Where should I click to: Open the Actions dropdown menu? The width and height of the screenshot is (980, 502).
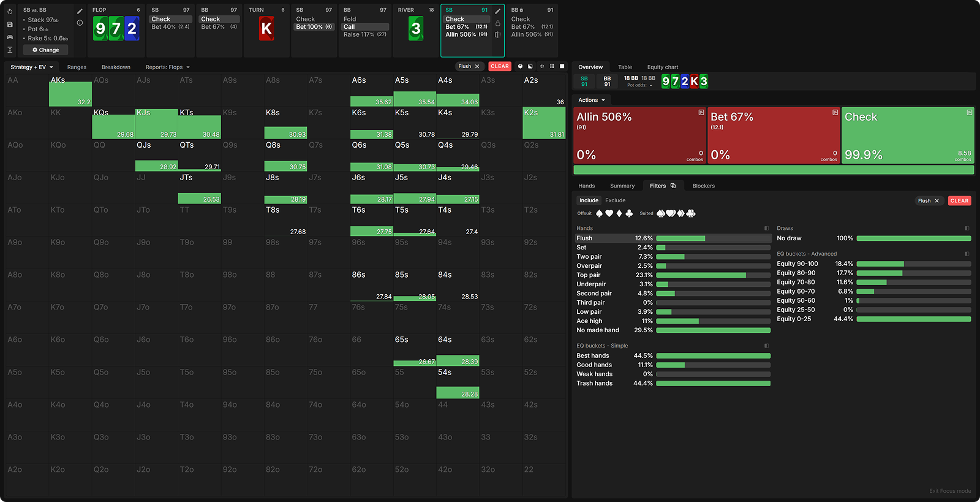tap(591, 100)
